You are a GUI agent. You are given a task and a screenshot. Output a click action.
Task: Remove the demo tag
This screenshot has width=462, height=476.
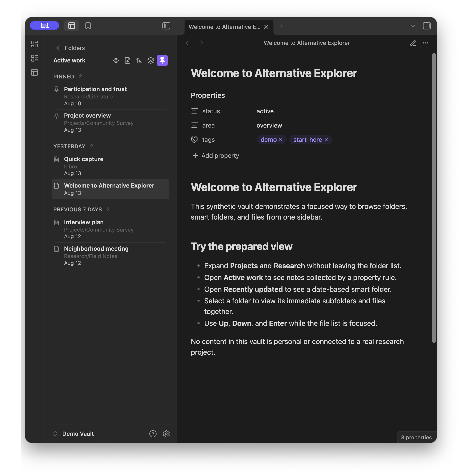(x=281, y=140)
